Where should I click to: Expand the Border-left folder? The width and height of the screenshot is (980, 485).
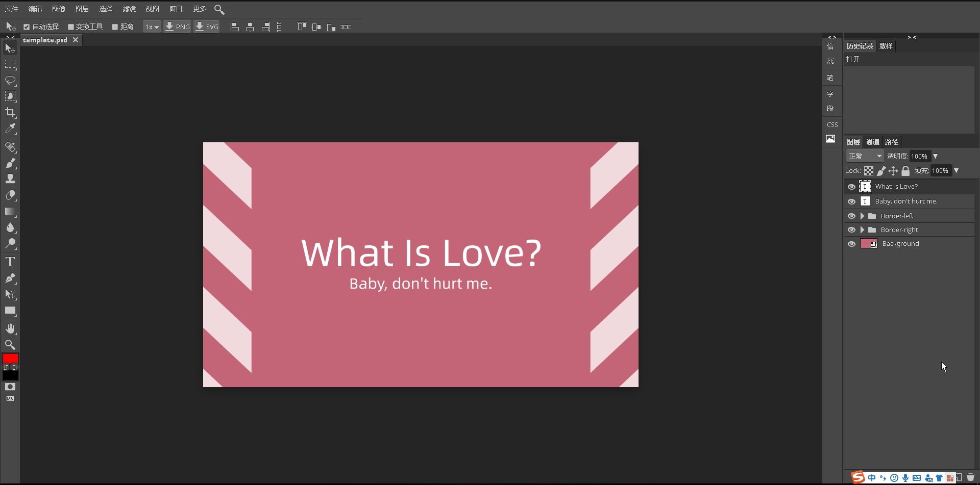pos(862,216)
